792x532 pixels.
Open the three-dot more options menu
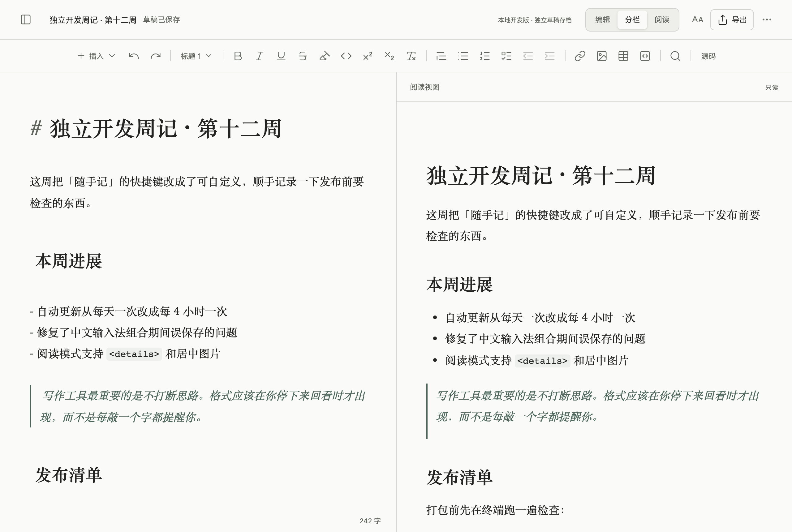point(767,20)
